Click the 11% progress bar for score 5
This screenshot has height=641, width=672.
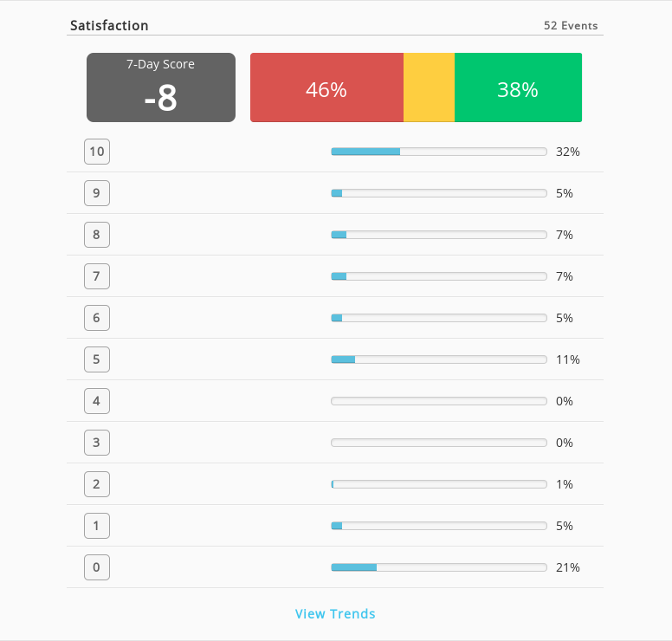pos(439,359)
